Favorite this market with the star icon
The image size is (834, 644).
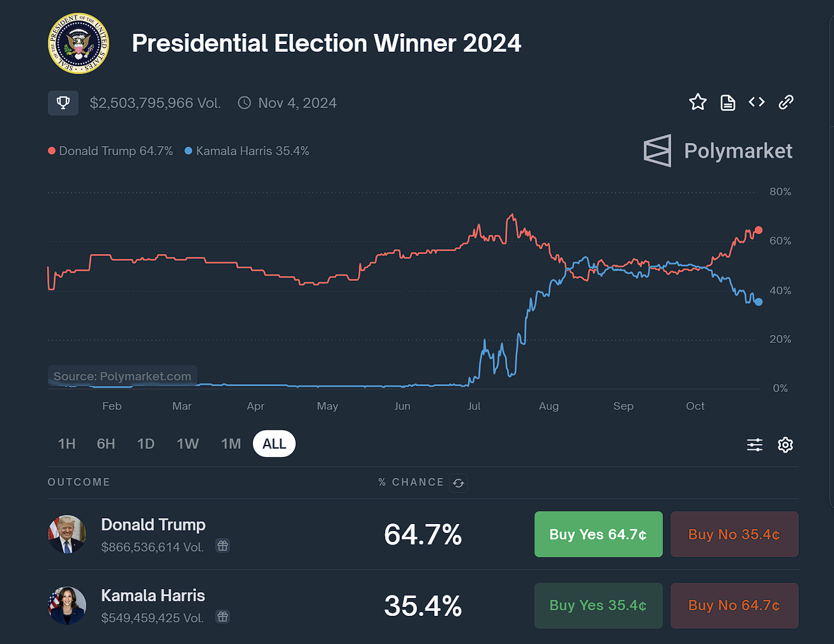click(698, 102)
